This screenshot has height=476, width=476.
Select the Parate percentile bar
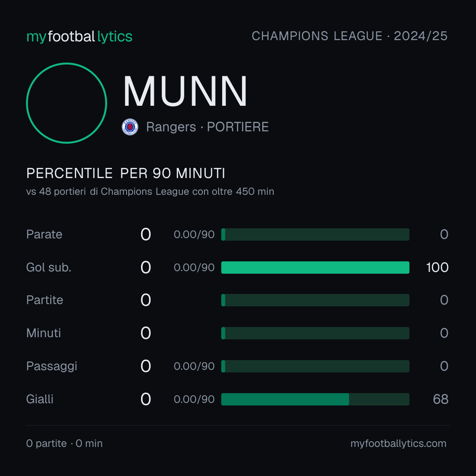click(315, 234)
